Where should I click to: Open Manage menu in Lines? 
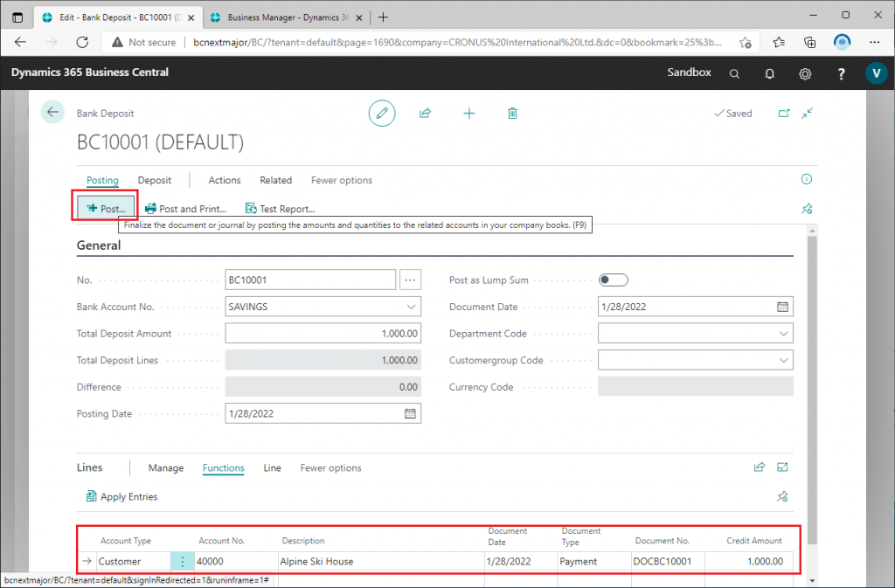click(166, 467)
